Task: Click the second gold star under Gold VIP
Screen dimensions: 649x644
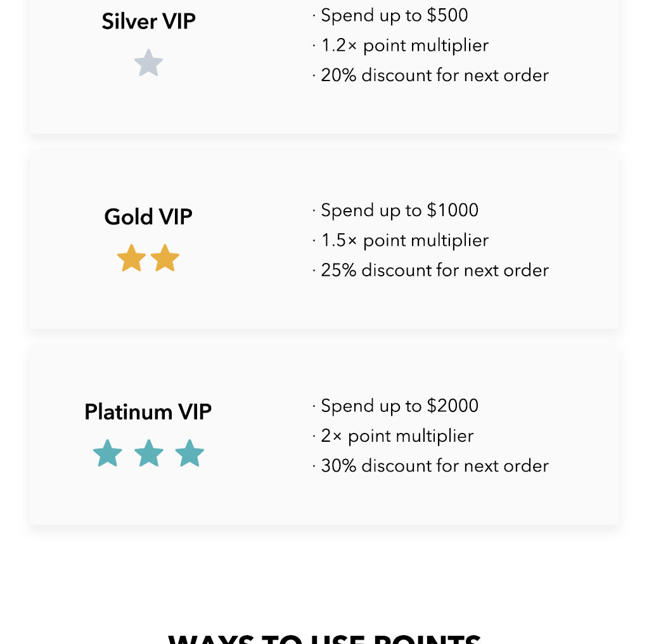Action: pyautogui.click(x=165, y=259)
